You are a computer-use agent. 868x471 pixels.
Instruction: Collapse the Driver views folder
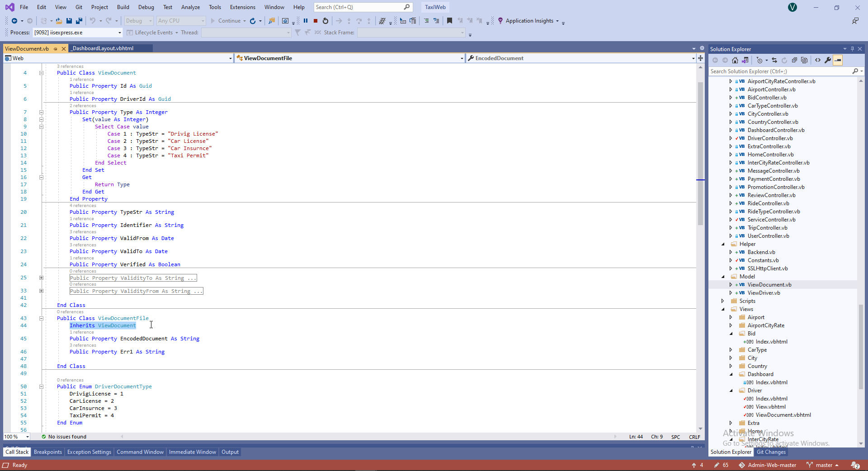[731, 391]
